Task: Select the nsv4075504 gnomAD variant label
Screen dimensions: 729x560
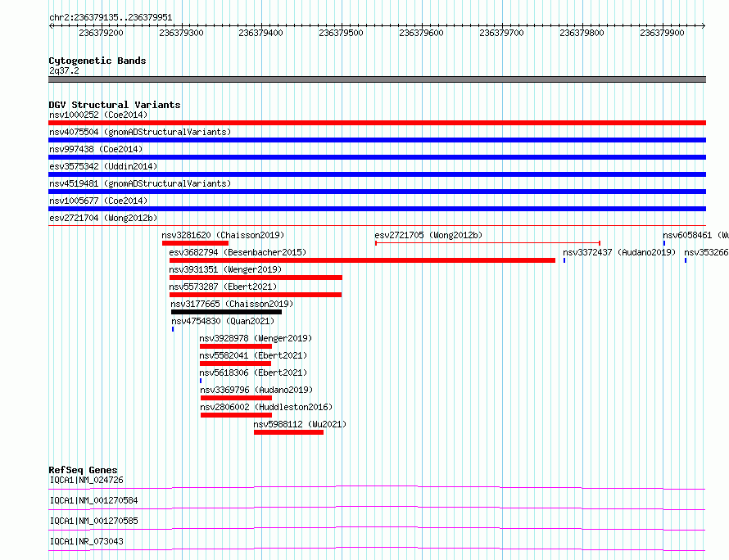Action: point(140,132)
